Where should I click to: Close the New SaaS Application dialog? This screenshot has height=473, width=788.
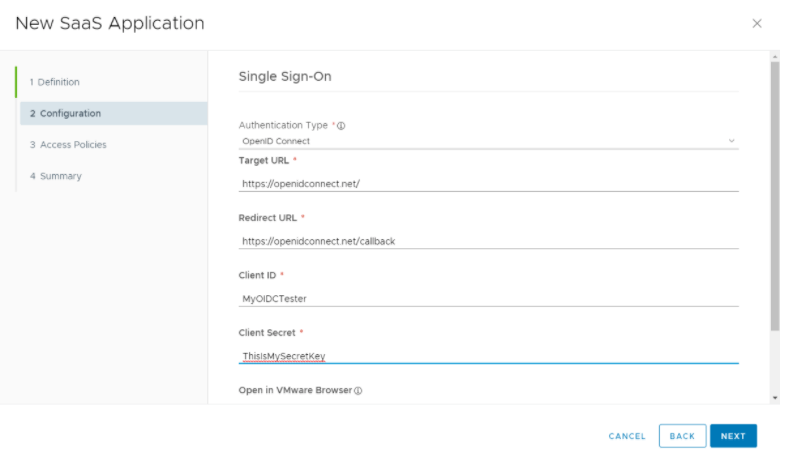(x=756, y=23)
